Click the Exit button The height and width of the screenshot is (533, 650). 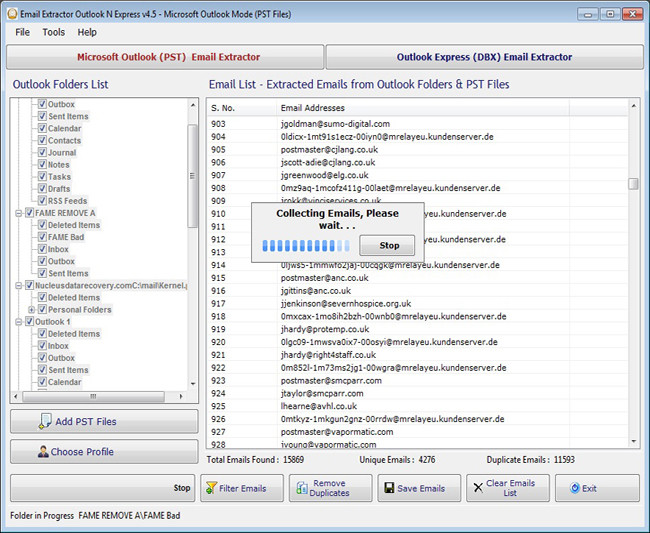pos(597,488)
